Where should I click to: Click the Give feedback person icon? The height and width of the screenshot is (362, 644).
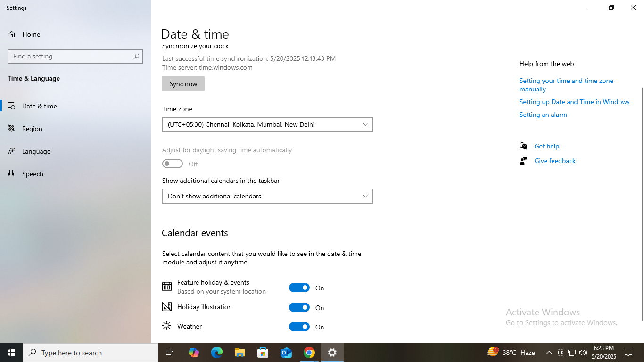523,161
